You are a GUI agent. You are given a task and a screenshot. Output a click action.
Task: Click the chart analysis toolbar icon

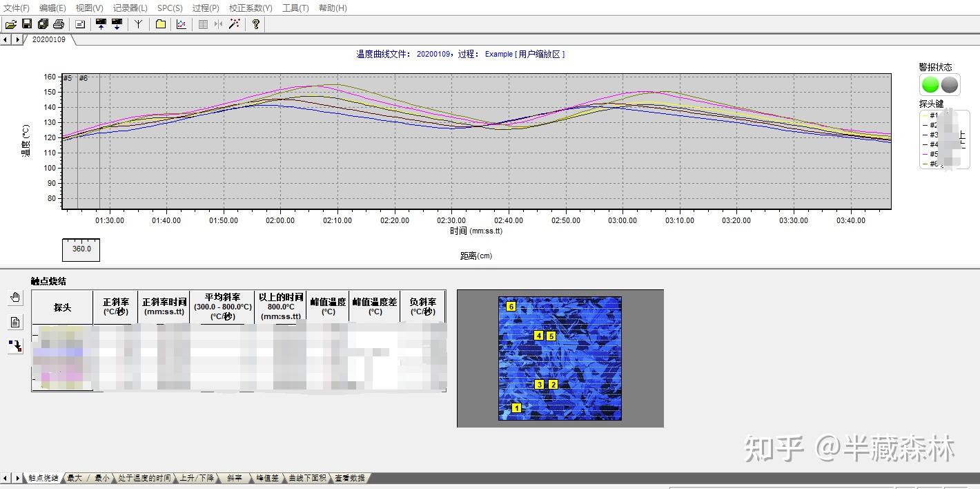pos(182,24)
